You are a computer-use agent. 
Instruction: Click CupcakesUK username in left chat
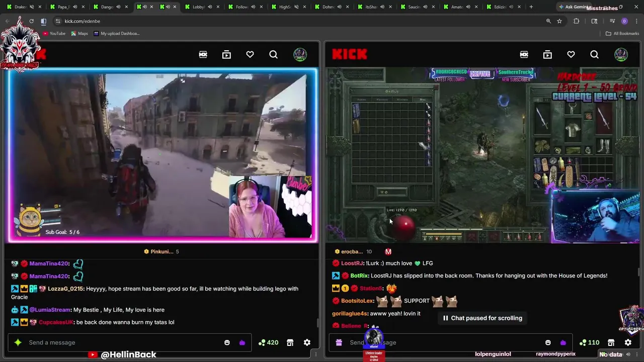click(x=56, y=322)
